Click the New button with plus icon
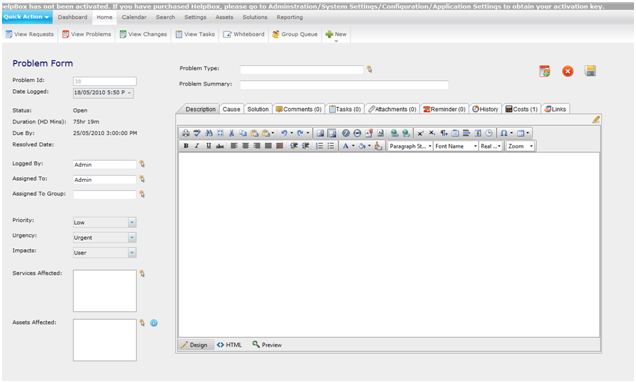The image size is (636, 383). (336, 34)
